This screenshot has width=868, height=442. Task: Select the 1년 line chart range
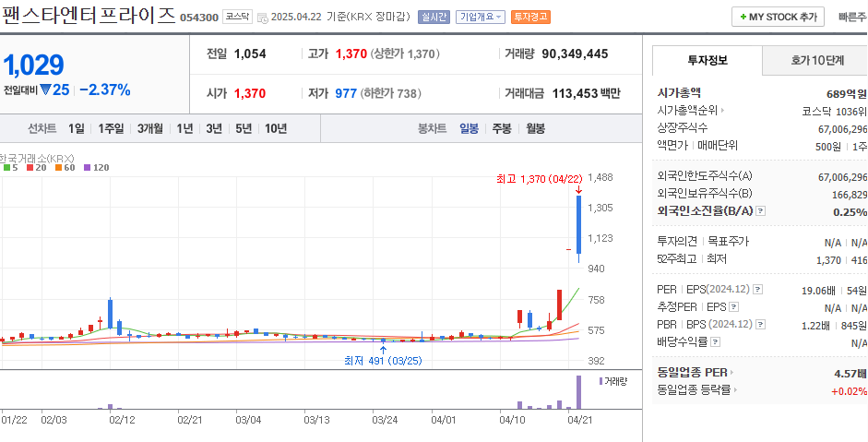point(184,129)
